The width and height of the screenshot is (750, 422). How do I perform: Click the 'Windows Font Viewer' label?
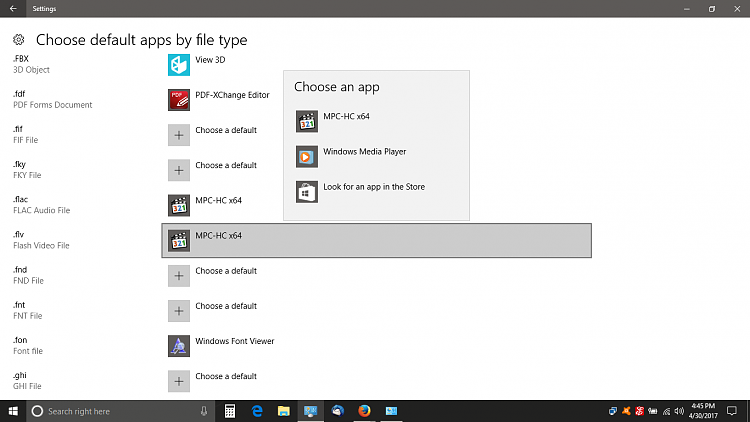pos(234,341)
